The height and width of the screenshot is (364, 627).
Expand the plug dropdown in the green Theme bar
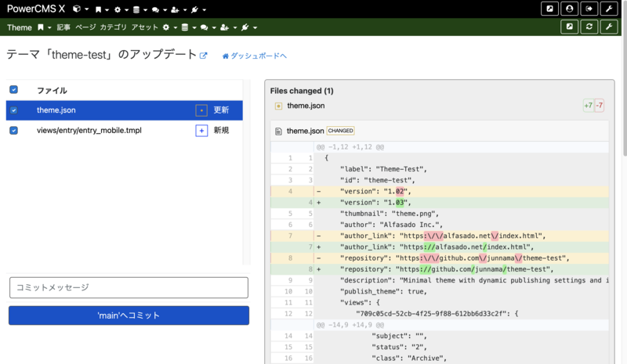248,27
